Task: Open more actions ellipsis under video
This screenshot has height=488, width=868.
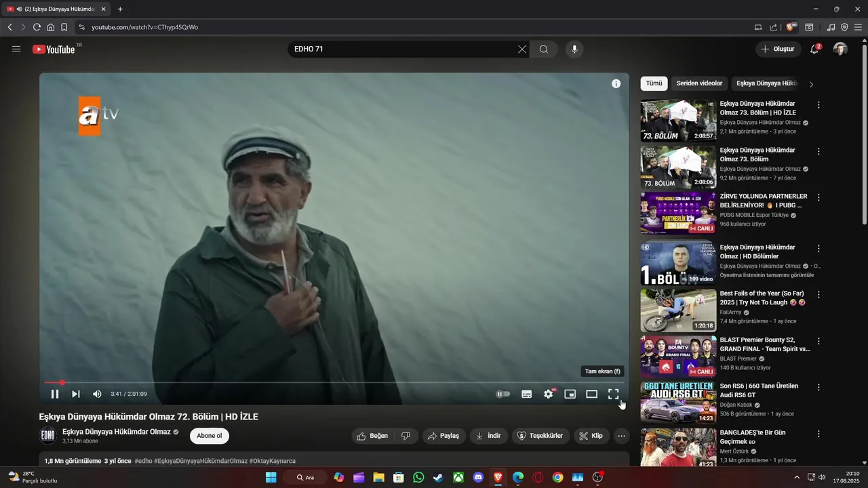Action: tap(621, 436)
